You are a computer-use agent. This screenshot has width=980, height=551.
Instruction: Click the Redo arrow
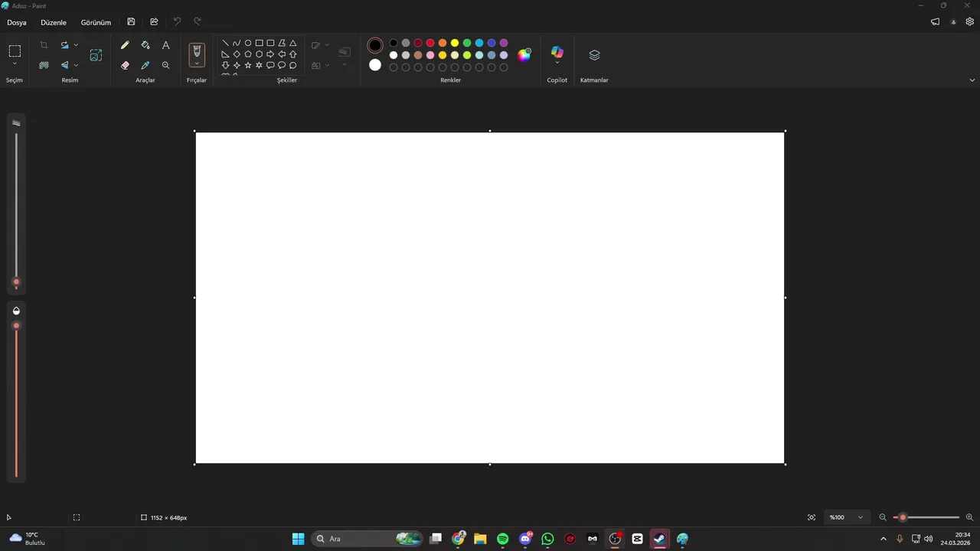pos(198,22)
